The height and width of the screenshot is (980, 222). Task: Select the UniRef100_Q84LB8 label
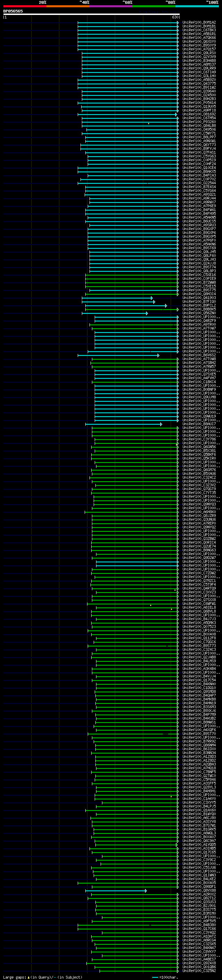coord(199,125)
